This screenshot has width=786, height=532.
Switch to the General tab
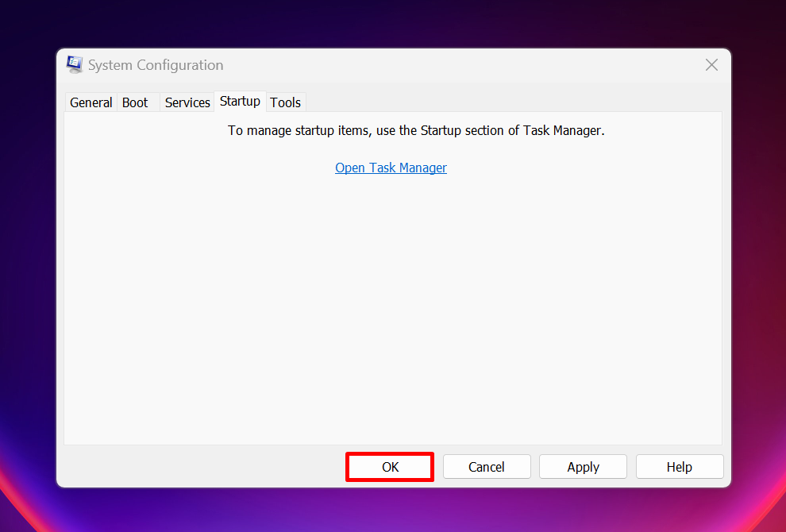point(91,102)
